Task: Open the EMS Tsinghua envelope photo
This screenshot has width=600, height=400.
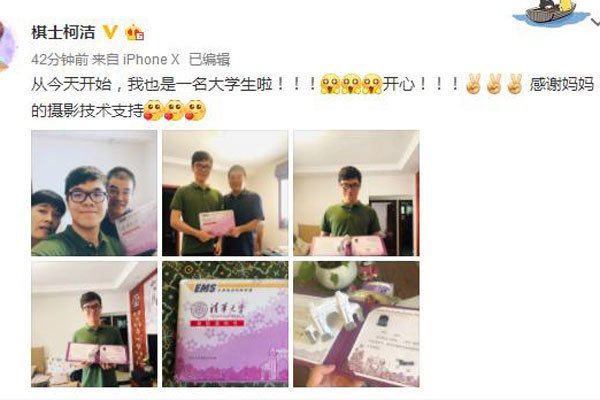Action: 225,324
